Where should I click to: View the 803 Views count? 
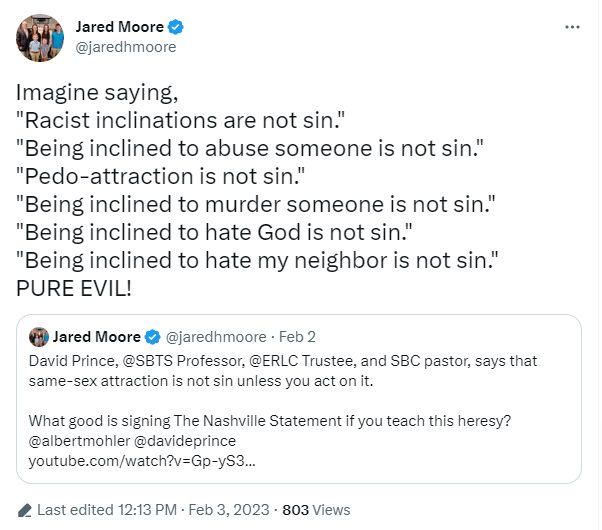coord(316,510)
